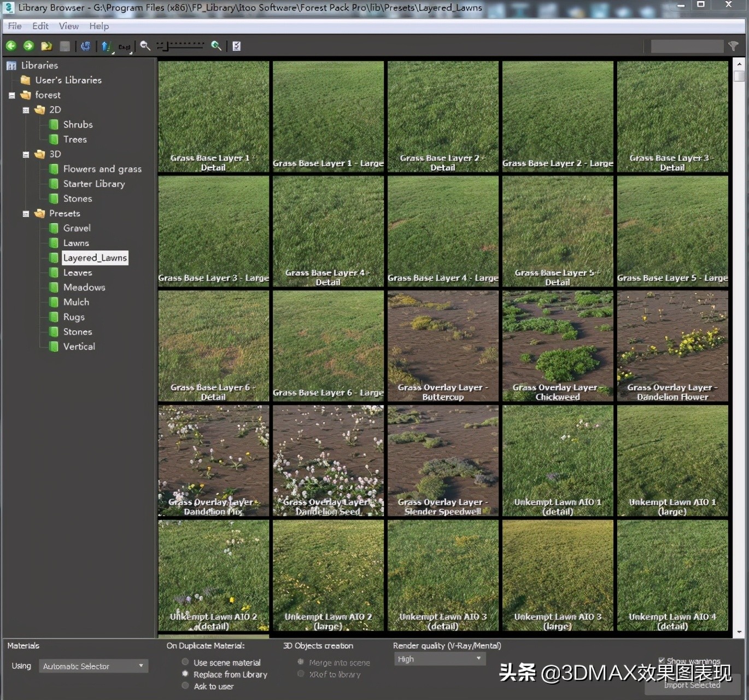Image resolution: width=749 pixels, height=700 pixels.
Task: Click the green Forward navigation arrow
Action: pyautogui.click(x=28, y=46)
